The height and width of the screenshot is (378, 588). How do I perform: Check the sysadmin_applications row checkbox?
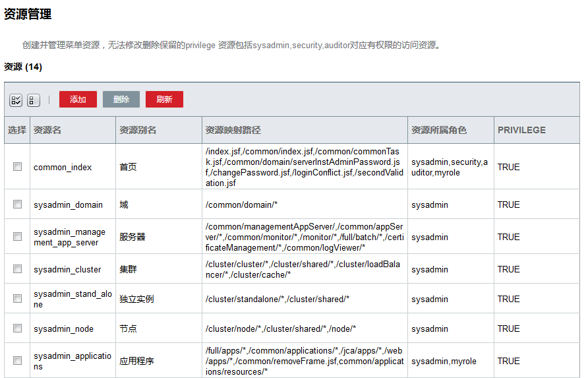[x=18, y=361]
